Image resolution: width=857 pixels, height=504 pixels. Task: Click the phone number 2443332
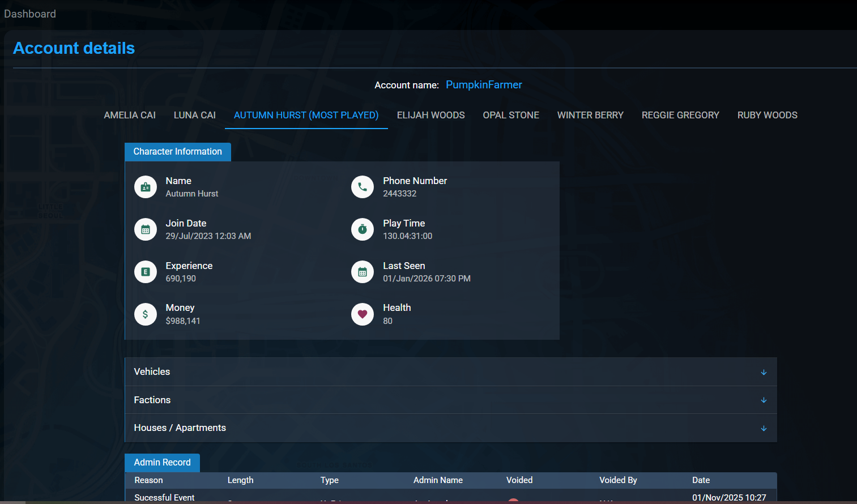(400, 194)
